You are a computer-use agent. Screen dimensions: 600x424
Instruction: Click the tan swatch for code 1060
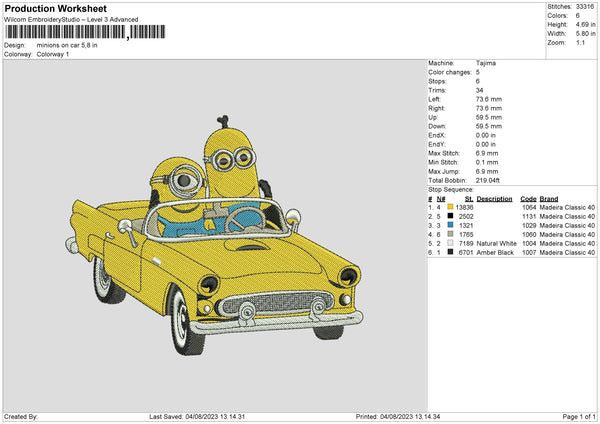[451, 234]
